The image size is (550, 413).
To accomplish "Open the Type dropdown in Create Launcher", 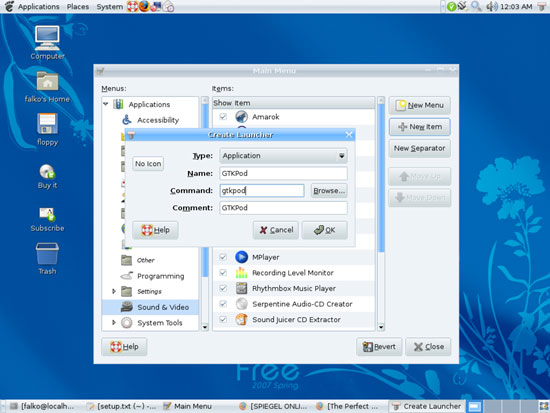I will [x=283, y=156].
